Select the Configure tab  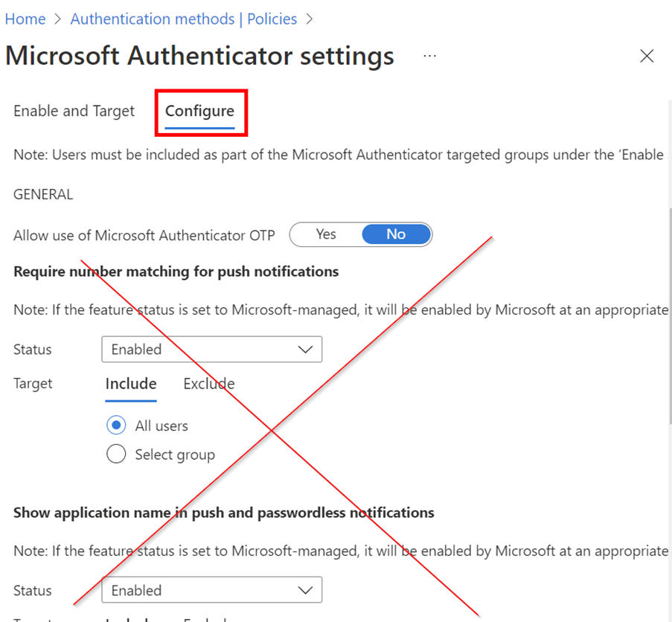199,111
